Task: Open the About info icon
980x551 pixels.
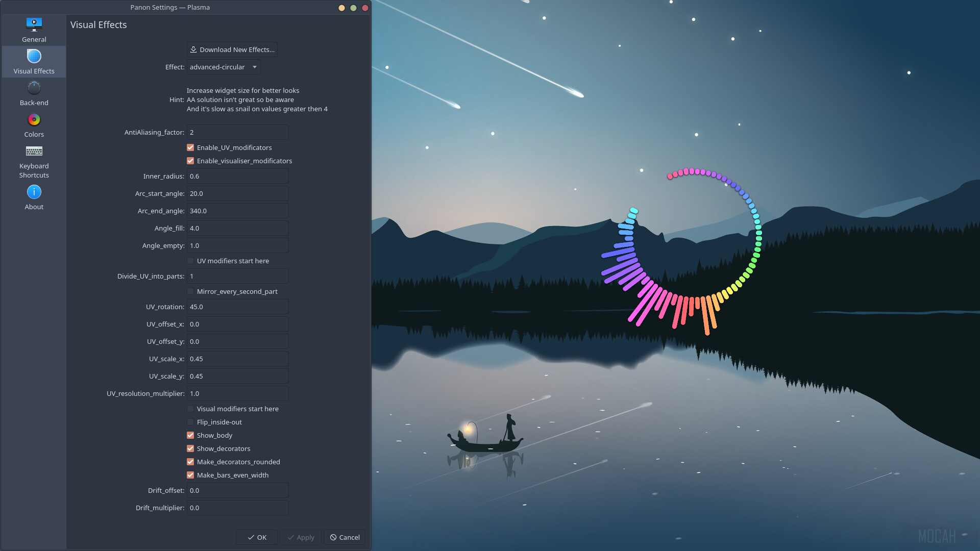Action: point(34,192)
